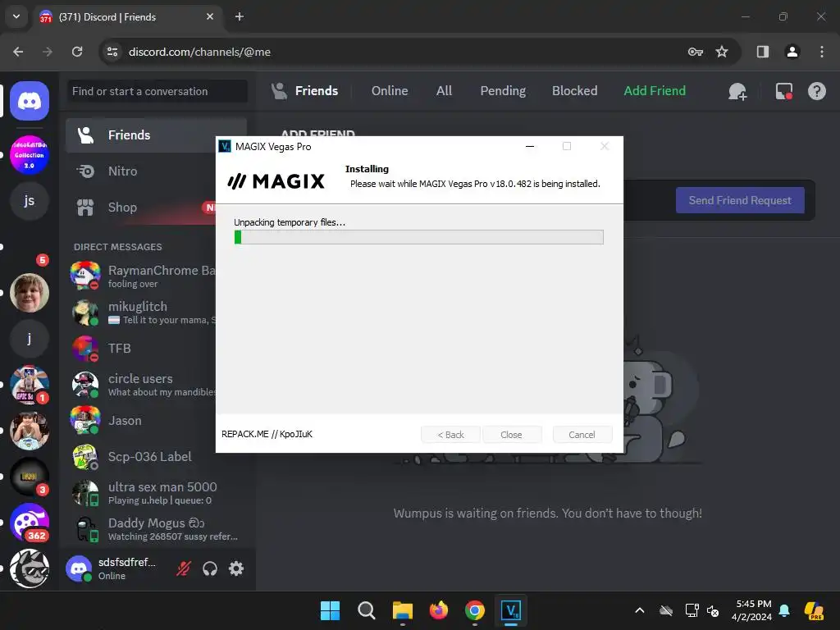The width and height of the screenshot is (840, 630).
Task: Open the 'j' server in sidebar
Action: (x=30, y=339)
